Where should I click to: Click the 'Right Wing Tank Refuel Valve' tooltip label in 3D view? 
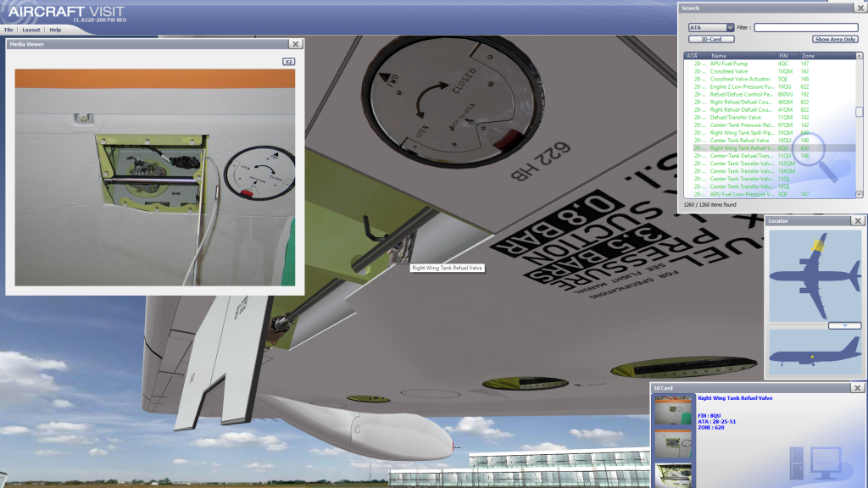(448, 268)
